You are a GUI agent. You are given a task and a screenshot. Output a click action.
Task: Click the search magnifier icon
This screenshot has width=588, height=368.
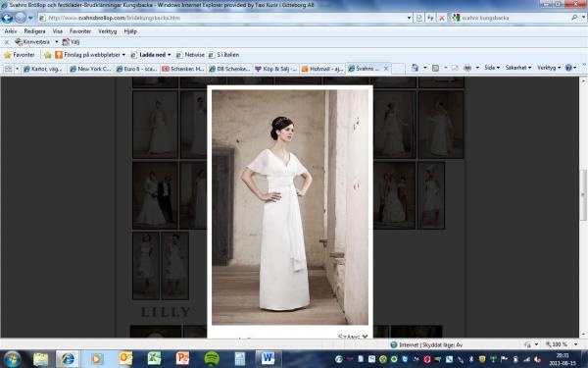(574, 18)
